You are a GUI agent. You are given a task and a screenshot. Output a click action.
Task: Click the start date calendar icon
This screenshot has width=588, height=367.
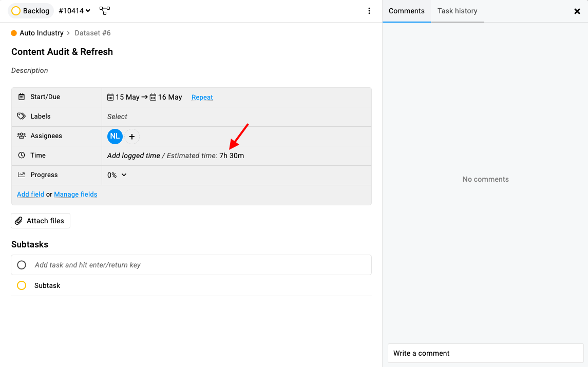tap(110, 98)
